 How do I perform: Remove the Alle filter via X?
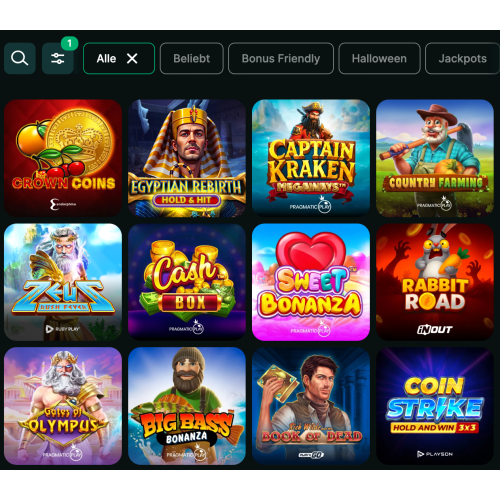pyautogui.click(x=132, y=59)
